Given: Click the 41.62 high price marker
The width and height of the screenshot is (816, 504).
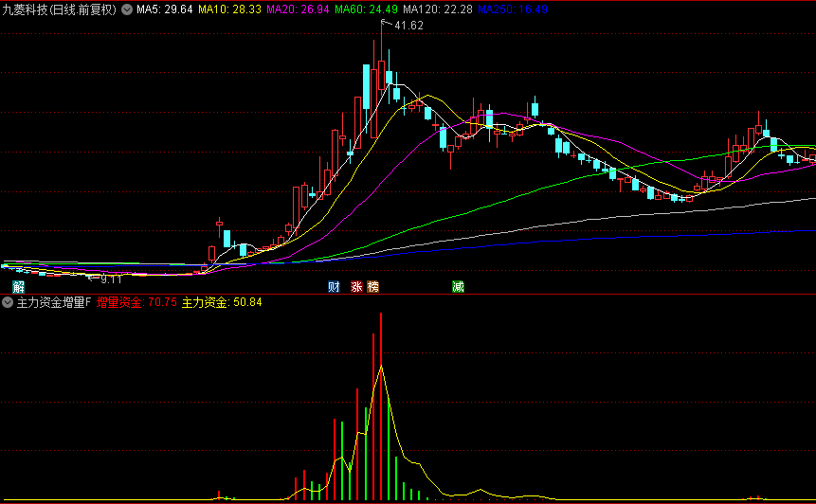Looking at the screenshot, I should click(x=408, y=26).
